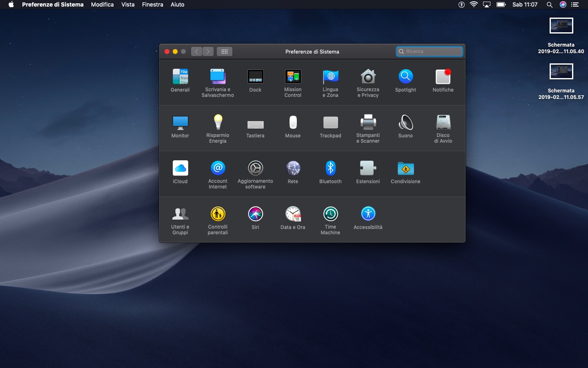
Task: Open Notification Center list icon
Action: (x=575, y=4)
